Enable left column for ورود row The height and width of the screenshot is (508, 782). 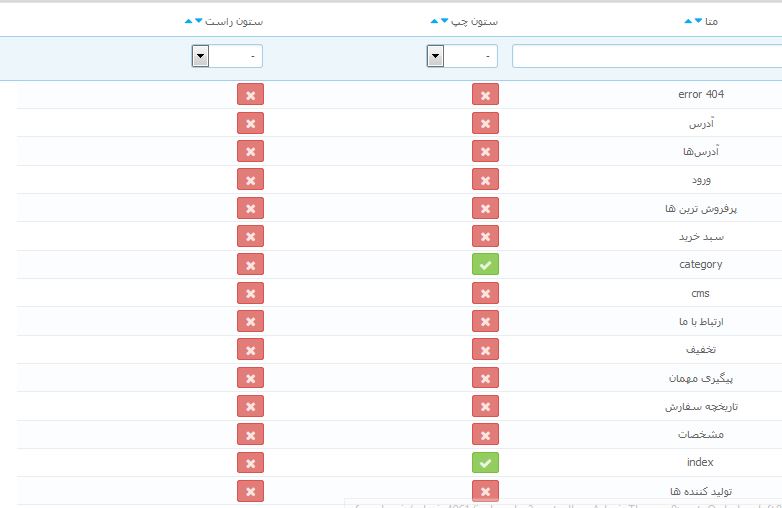pos(485,179)
